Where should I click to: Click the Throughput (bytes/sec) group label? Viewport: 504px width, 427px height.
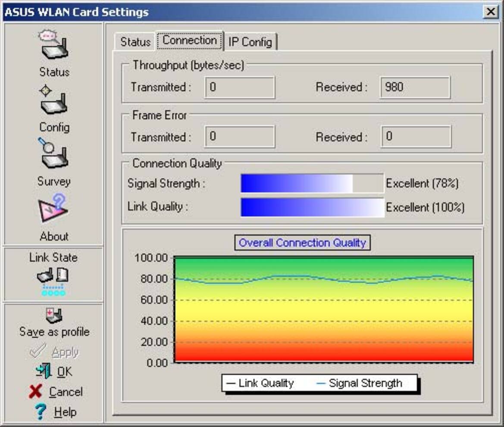click(188, 65)
